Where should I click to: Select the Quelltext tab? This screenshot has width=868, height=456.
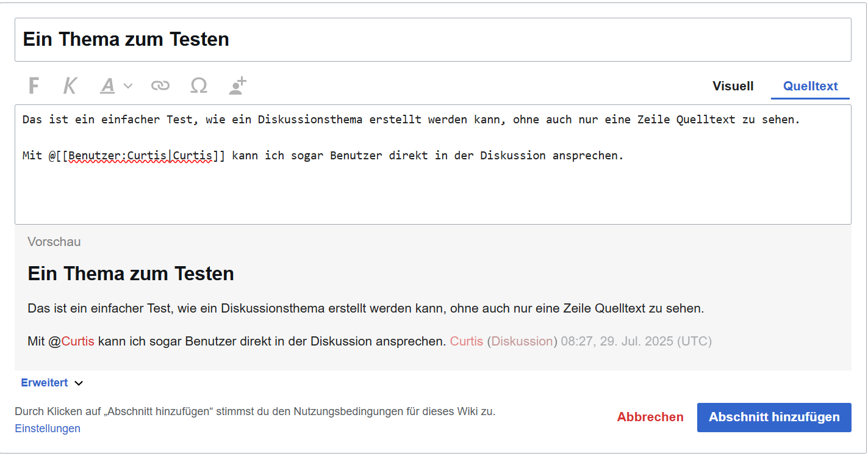tap(810, 86)
